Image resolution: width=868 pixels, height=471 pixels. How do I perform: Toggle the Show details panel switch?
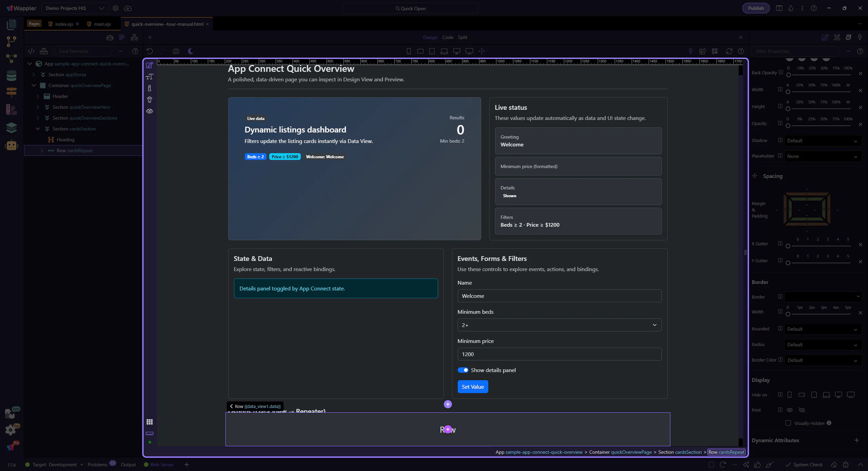463,370
